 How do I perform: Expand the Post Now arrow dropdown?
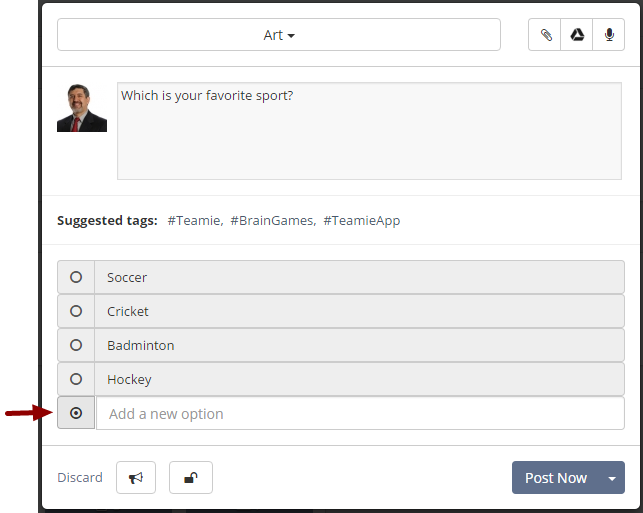612,478
